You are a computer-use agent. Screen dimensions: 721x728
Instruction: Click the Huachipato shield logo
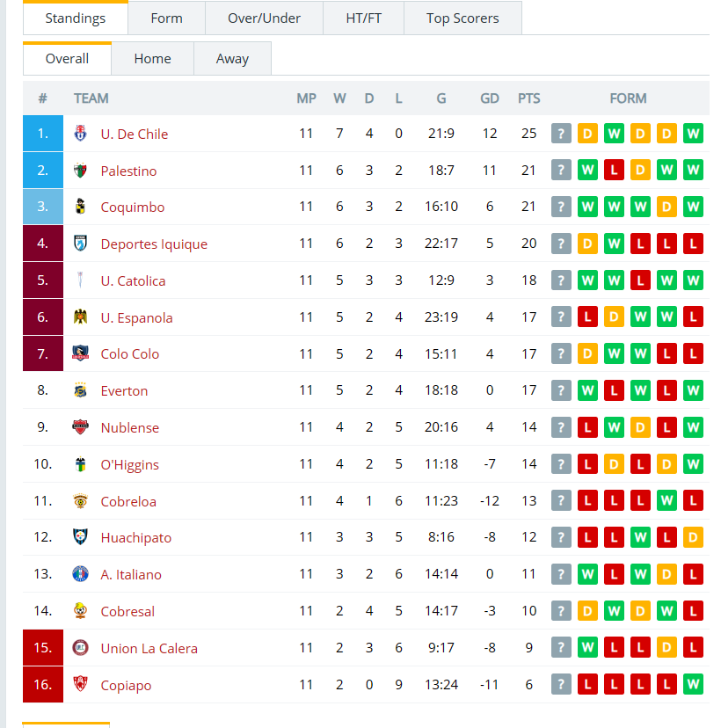80,537
